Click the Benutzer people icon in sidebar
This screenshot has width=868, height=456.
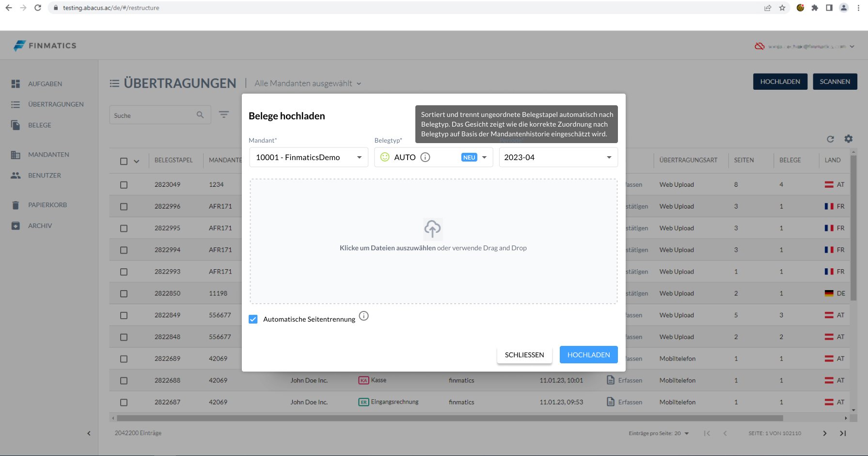tap(16, 176)
